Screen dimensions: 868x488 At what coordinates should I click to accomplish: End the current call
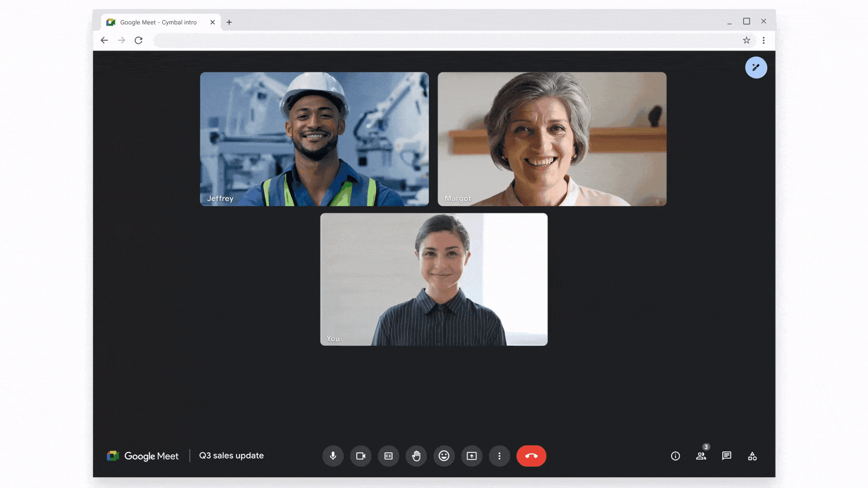[x=531, y=456]
